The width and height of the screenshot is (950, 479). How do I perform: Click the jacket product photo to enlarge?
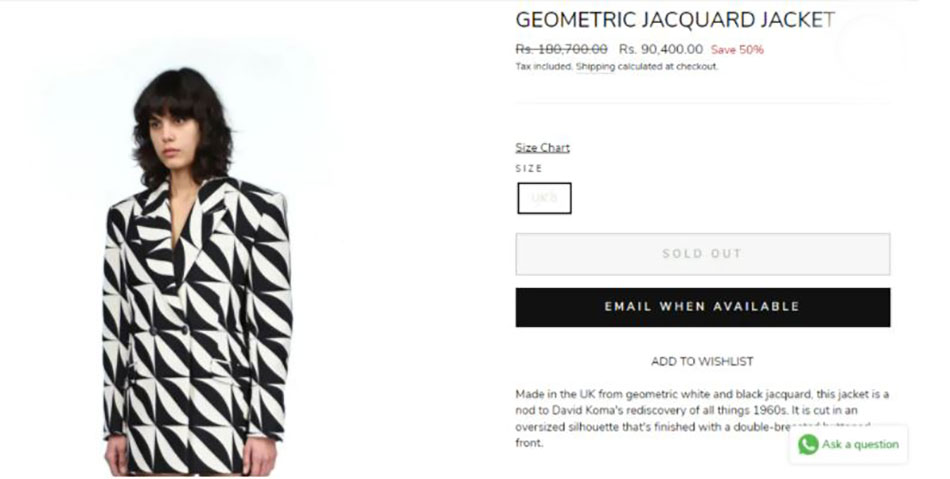195,269
